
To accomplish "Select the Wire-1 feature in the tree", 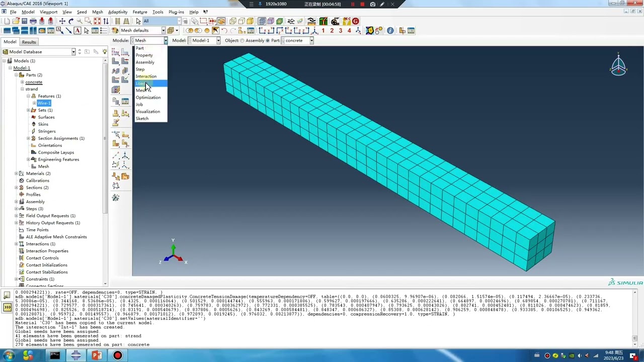I will coord(44,103).
